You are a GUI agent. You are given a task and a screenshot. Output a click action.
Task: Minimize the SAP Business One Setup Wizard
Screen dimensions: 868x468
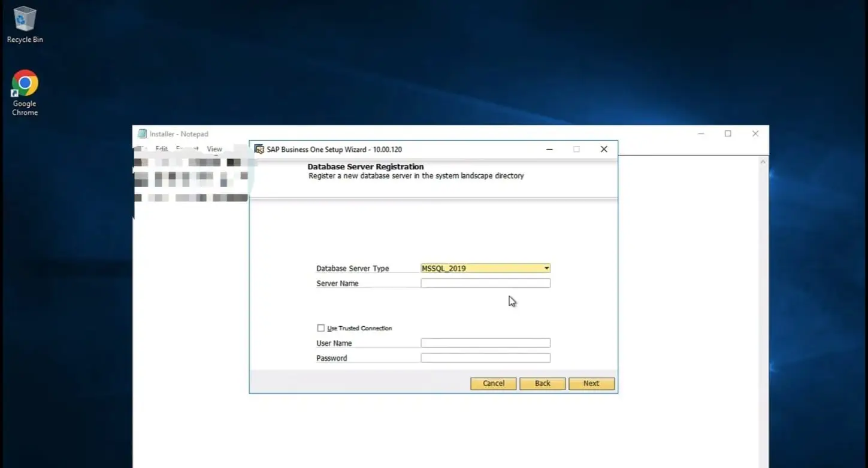pos(549,149)
